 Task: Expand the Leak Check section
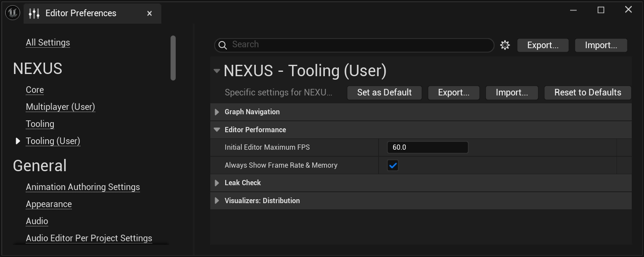coord(217,183)
